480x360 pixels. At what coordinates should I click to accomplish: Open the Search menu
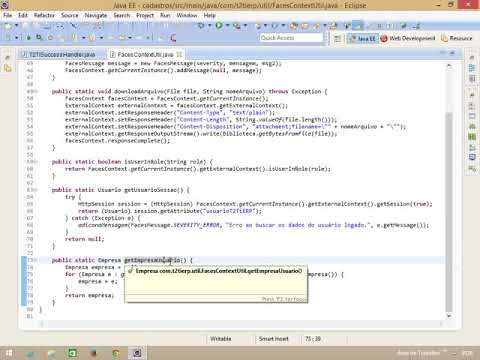[122, 15]
